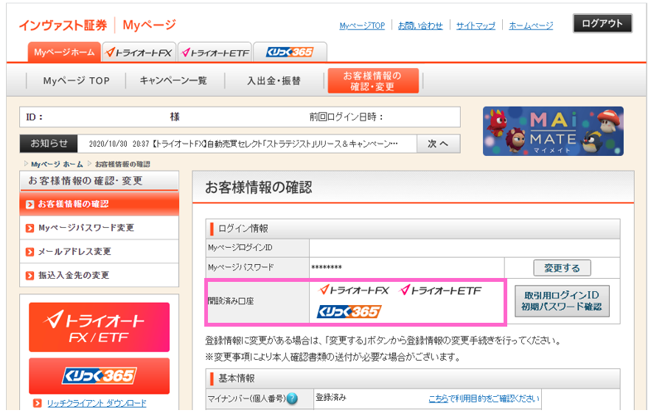Open キャンペーン一覧 menu item
The image size is (655, 415).
pyautogui.click(x=173, y=81)
